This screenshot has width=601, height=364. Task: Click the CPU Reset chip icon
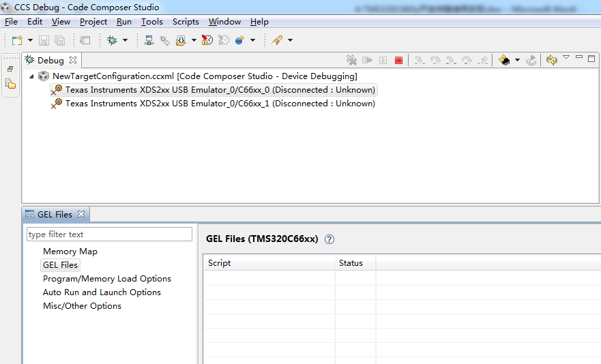click(504, 60)
